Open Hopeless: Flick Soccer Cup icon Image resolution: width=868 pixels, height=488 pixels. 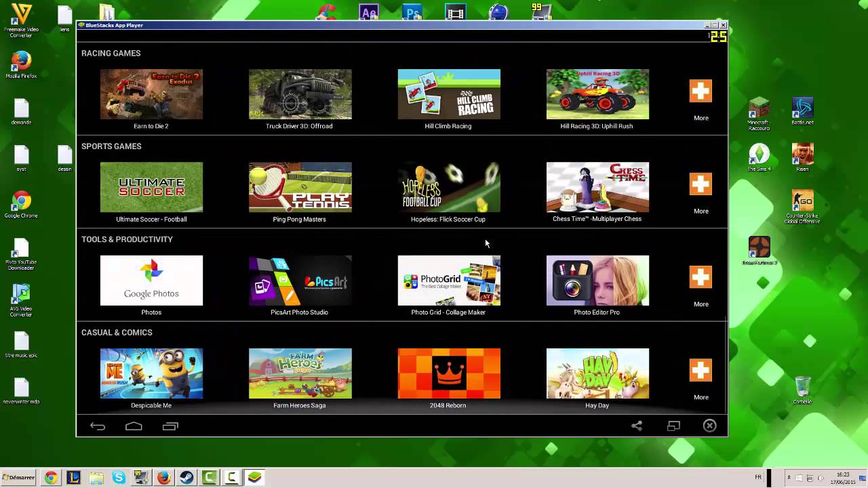[449, 187]
